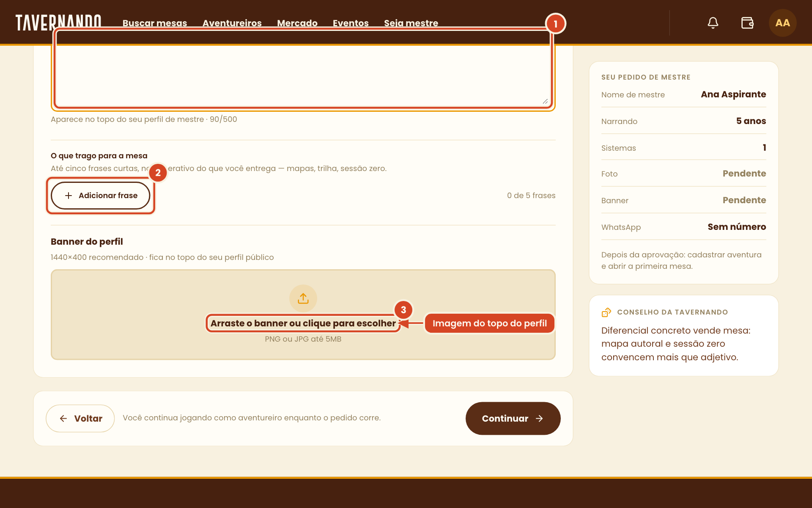Continue to the next step
Viewport: 812px width, 508px height.
513,418
